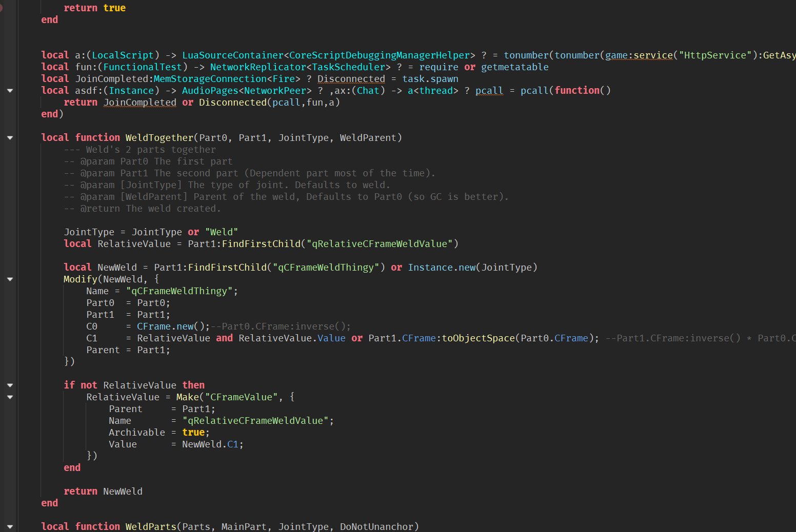Screen dimensions: 796x532
Task: Click the "CFrameValue" string literal
Action: tap(242, 397)
